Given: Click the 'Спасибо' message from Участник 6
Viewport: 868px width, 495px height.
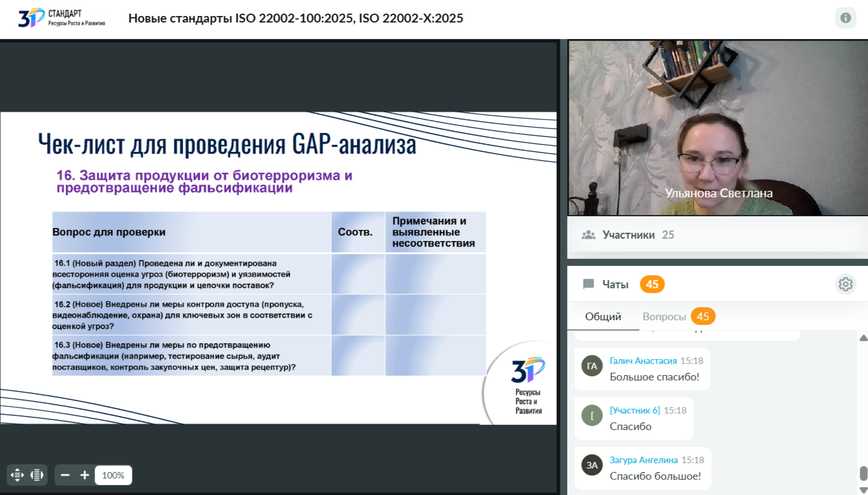Looking at the screenshot, I should (630, 426).
